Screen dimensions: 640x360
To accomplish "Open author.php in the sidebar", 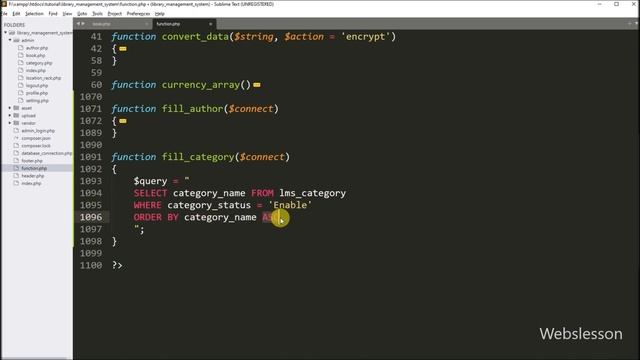I will coord(37,48).
